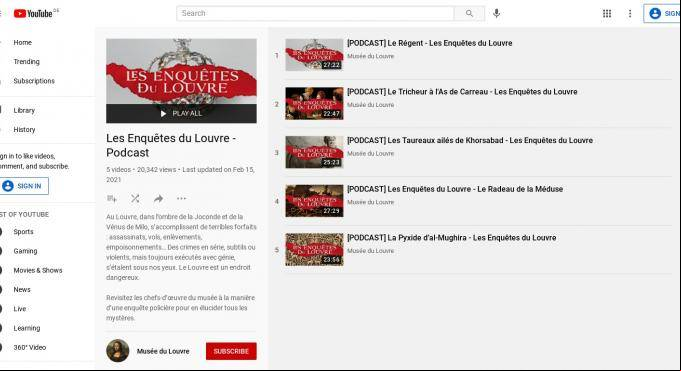This screenshot has height=371, width=681.
Task: Go to Trending in sidebar
Action: (26, 62)
